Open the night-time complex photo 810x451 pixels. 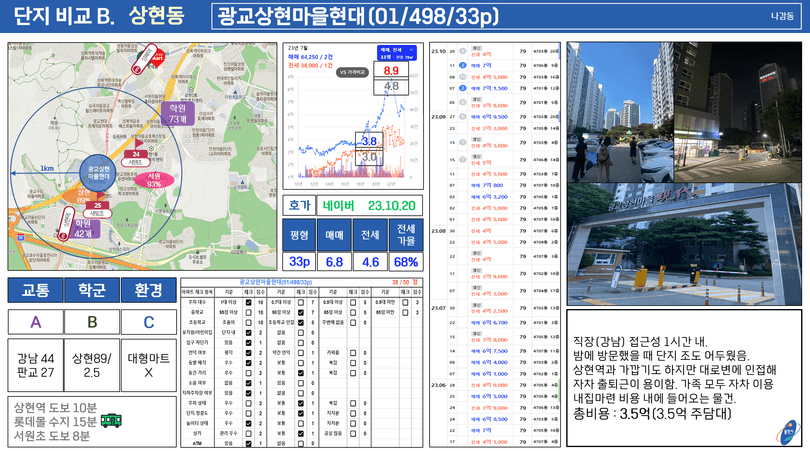pos(738,112)
